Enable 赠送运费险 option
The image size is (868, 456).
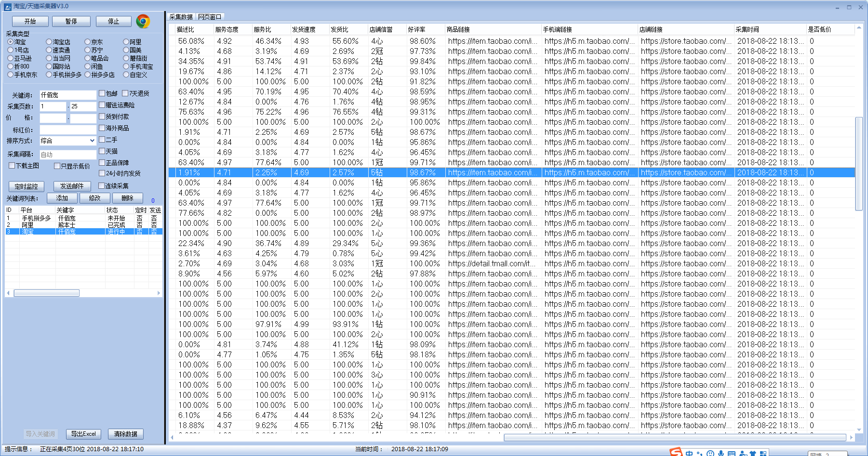click(x=117, y=105)
